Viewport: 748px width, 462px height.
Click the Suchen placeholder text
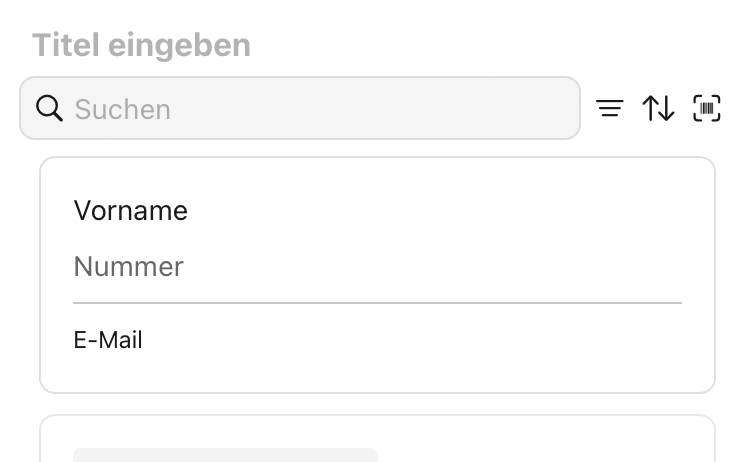[122, 109]
